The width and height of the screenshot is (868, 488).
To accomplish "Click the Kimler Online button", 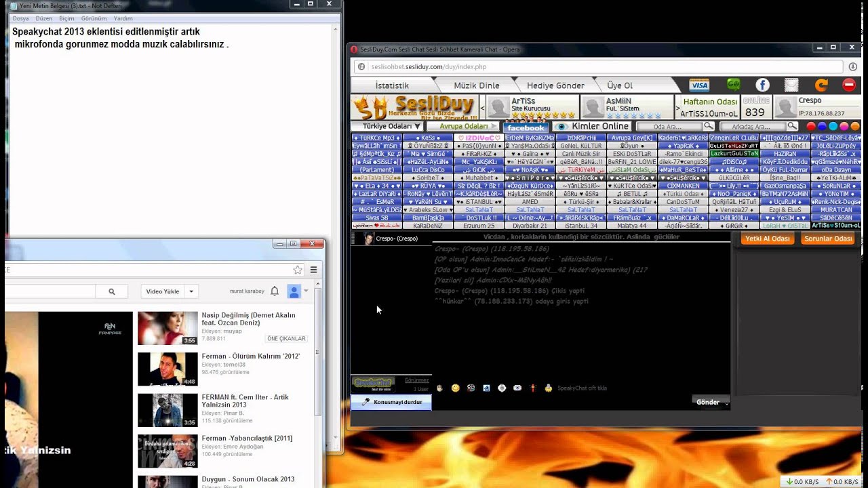I will [x=593, y=126].
